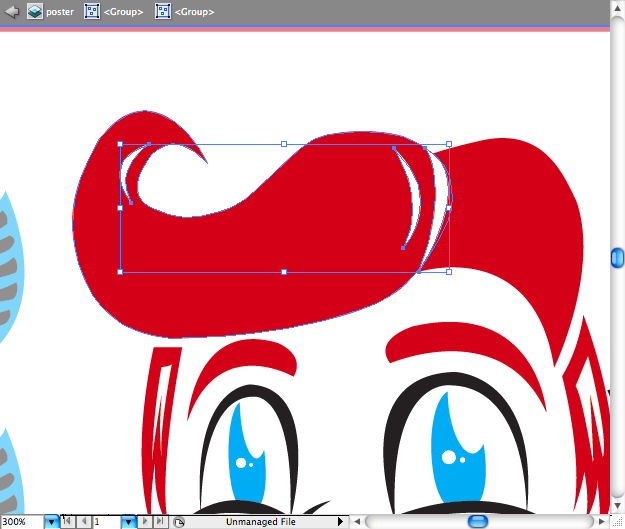This screenshot has height=529, width=625.
Task: Open the zoom level dropdown arrow
Action: tap(51, 522)
